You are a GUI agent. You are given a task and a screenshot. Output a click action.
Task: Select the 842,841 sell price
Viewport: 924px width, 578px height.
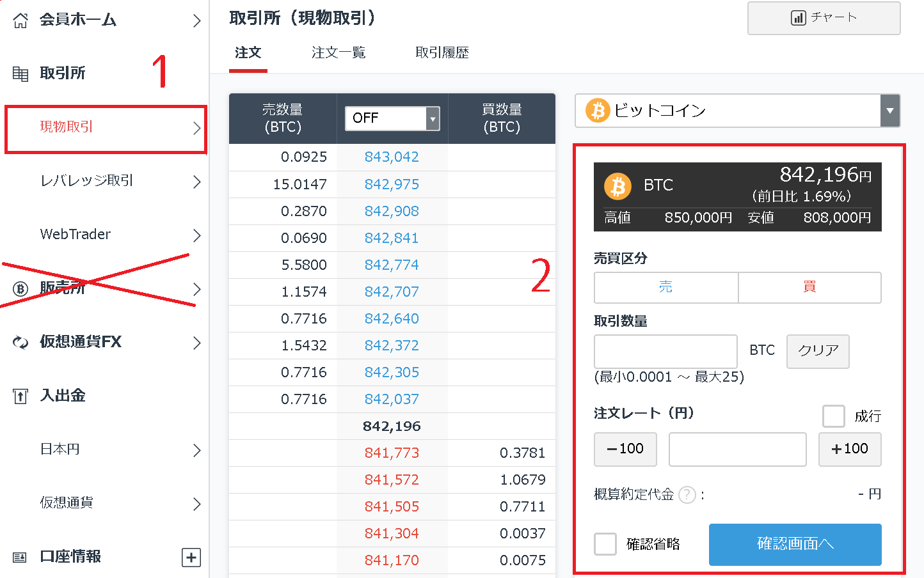pos(392,238)
